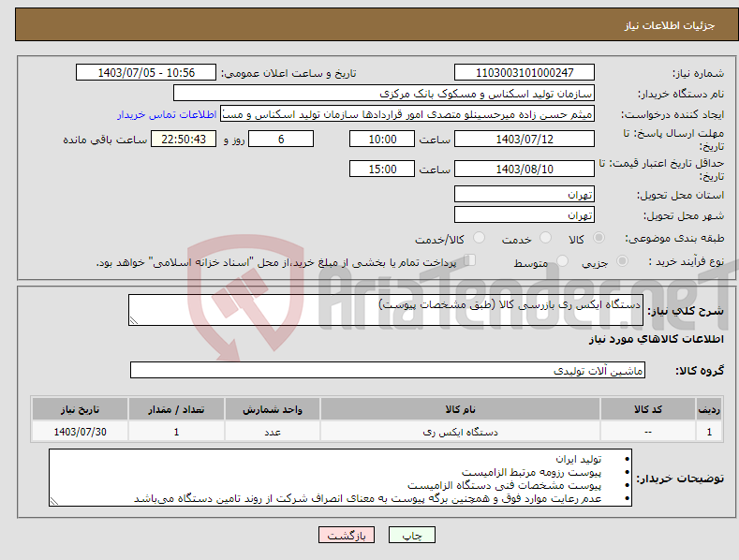Select the کالا radio button
This screenshot has height=560, width=739.
(x=599, y=238)
